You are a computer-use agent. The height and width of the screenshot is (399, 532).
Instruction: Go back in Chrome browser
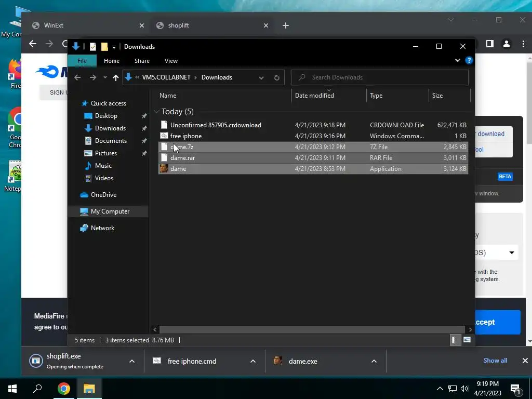[33, 44]
